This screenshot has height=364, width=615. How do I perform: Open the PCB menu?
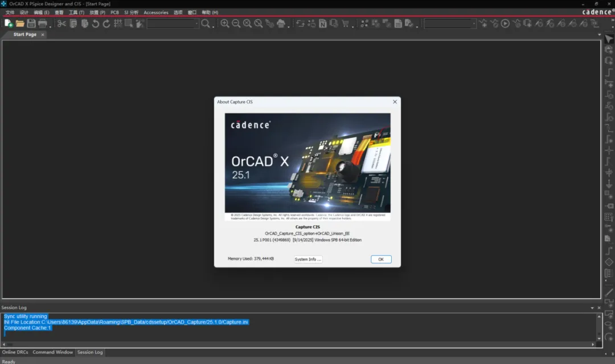(x=114, y=13)
